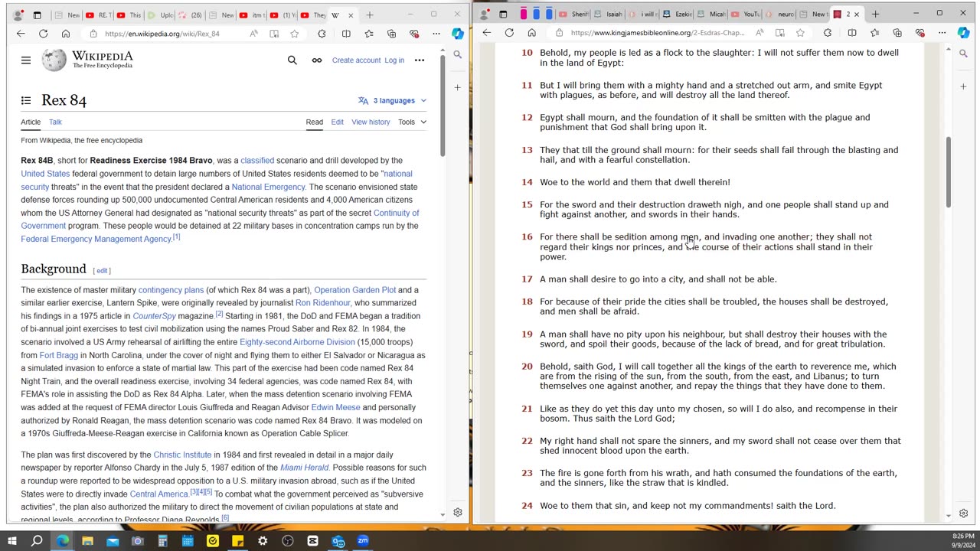Open Copilot icon in King James Bible window
The width and height of the screenshot is (980, 551).
pos(963,33)
